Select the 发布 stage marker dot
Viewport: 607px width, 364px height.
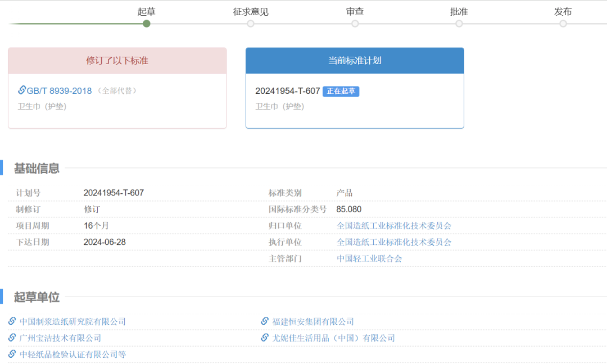[x=563, y=24]
